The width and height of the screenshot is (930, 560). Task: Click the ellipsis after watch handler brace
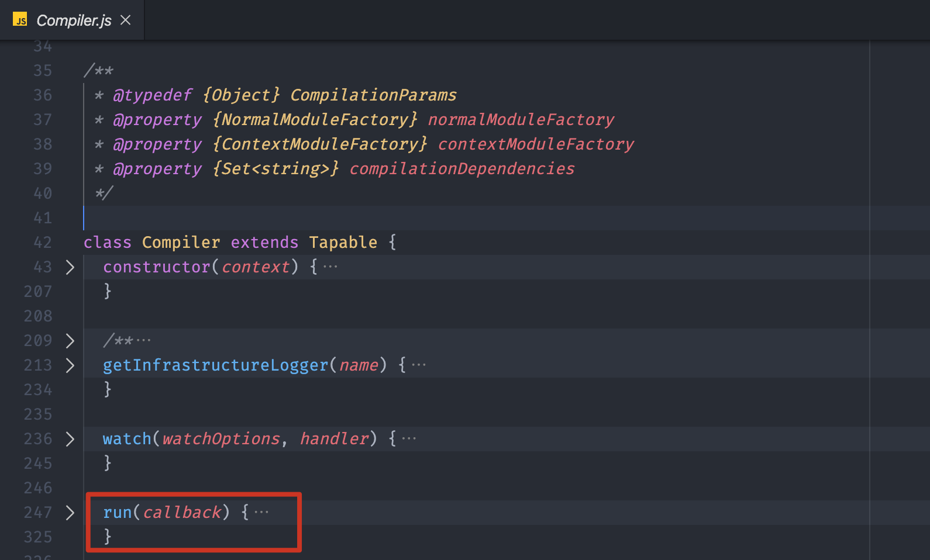[x=409, y=439]
